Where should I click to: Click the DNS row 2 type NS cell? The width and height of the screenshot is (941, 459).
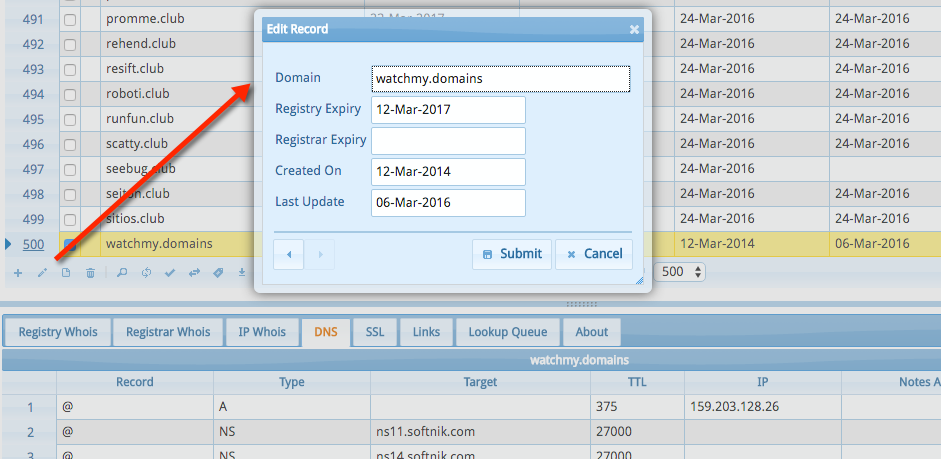(292, 432)
